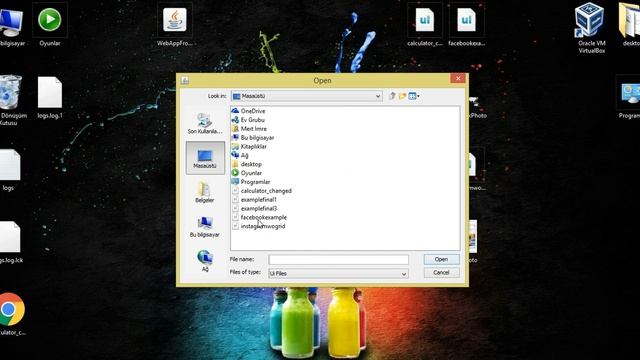Screen dimensions: 640x360
Task: Select Bu bilgisayar in the places sidebar
Action: point(204,227)
